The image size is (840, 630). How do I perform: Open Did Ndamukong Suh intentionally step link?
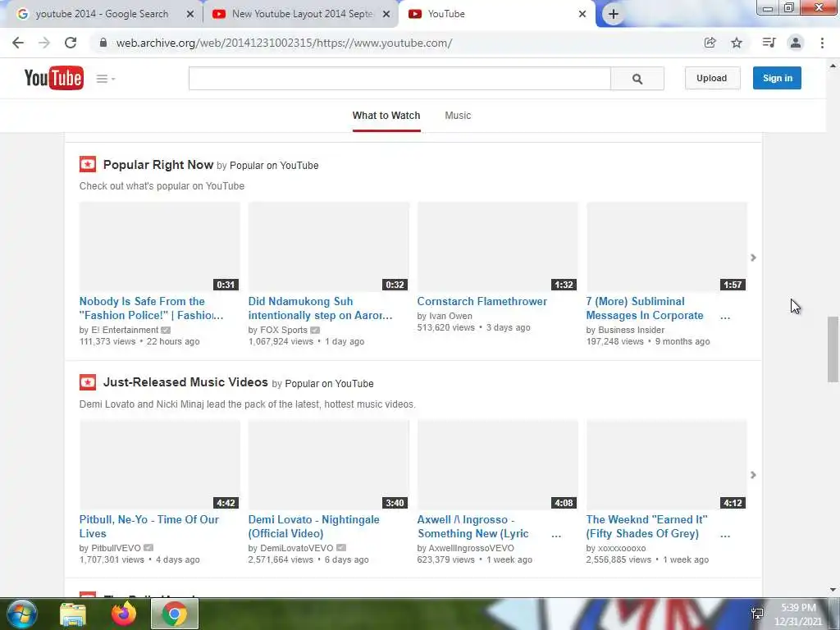pyautogui.click(x=321, y=308)
